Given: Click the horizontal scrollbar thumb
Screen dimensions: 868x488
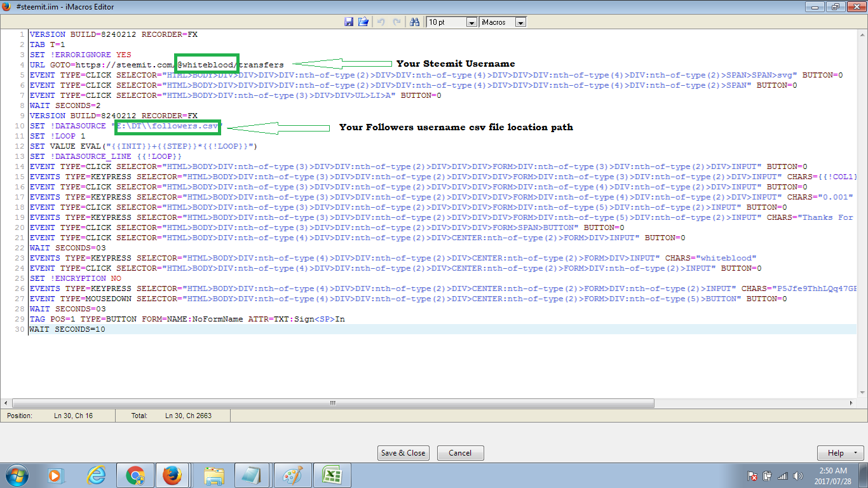Looking at the screenshot, I should point(333,403).
